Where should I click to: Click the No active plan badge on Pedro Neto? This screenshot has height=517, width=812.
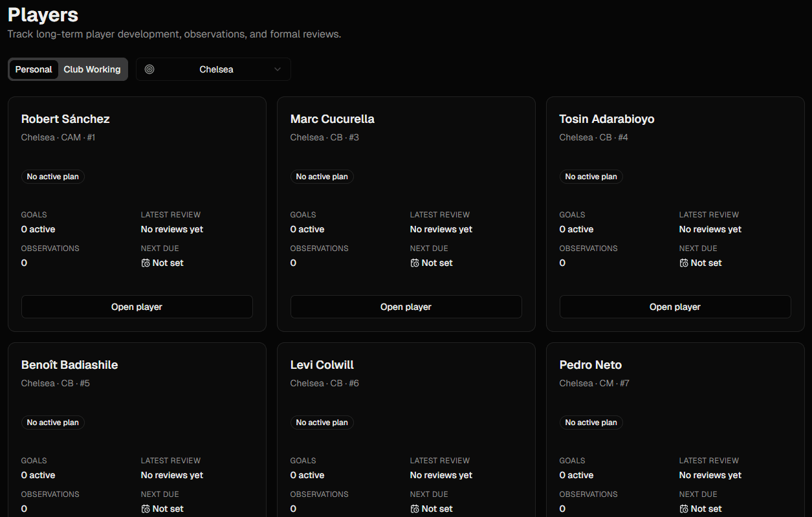(591, 423)
